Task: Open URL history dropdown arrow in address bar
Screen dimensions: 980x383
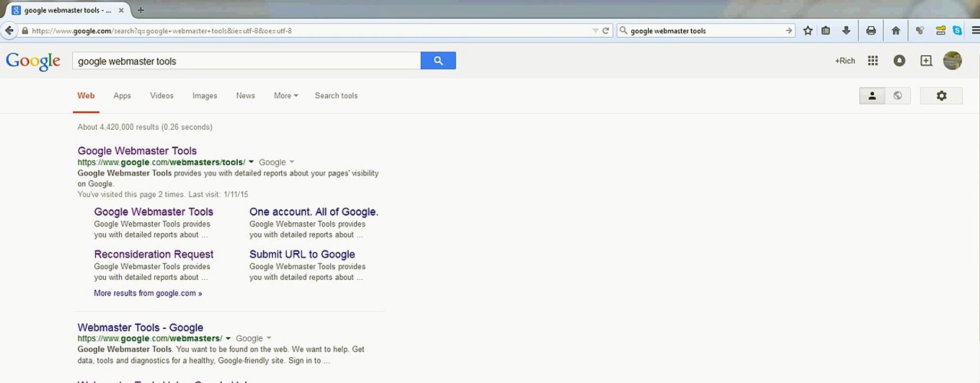Action: pyautogui.click(x=596, y=31)
